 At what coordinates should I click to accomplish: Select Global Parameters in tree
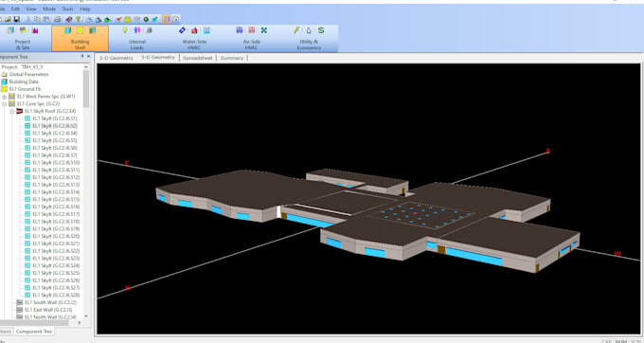(28, 74)
